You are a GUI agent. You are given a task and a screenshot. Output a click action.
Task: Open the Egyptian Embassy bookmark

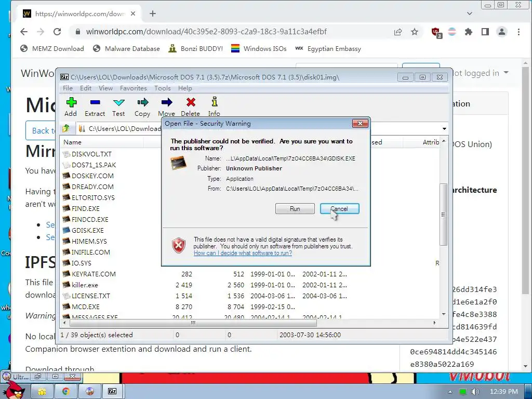pos(328,48)
